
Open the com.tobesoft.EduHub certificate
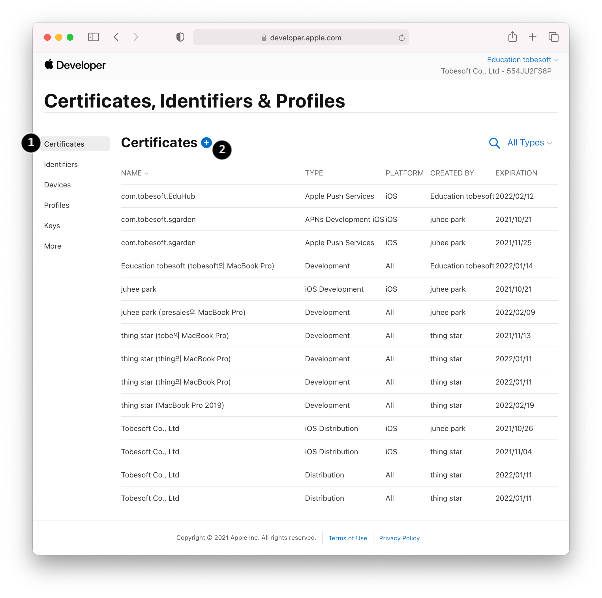tap(339, 196)
